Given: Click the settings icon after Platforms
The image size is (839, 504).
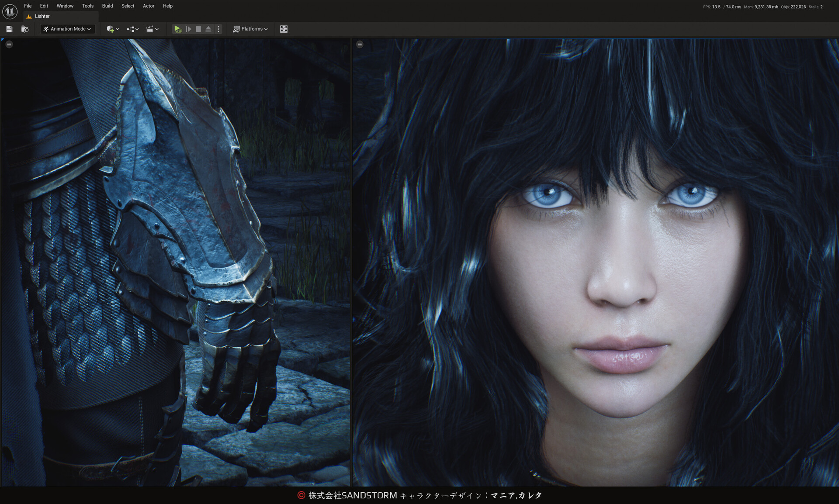Looking at the screenshot, I should pos(284,29).
